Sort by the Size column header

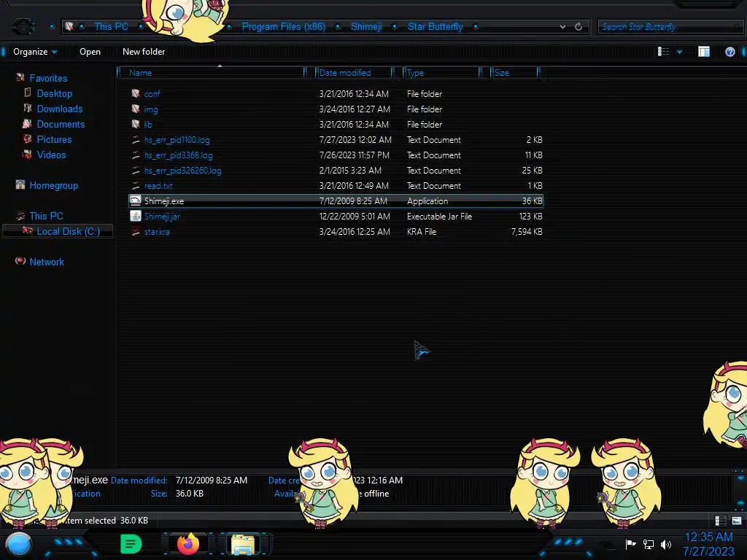coord(514,72)
